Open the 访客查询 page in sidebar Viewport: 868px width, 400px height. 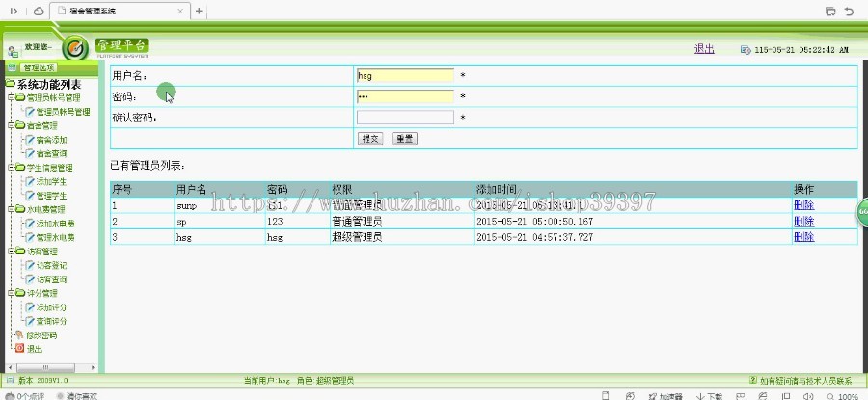click(51, 280)
